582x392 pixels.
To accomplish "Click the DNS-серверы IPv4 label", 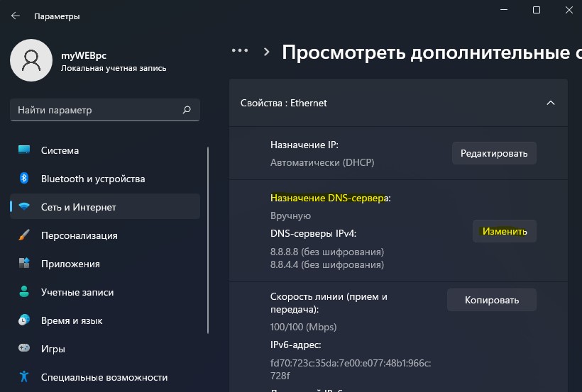I will (x=313, y=234).
